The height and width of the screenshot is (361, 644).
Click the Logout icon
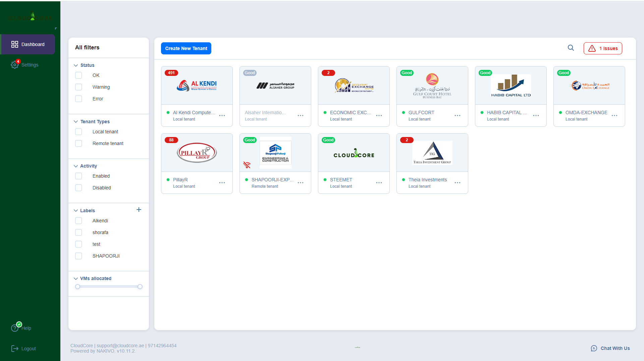[x=15, y=349]
